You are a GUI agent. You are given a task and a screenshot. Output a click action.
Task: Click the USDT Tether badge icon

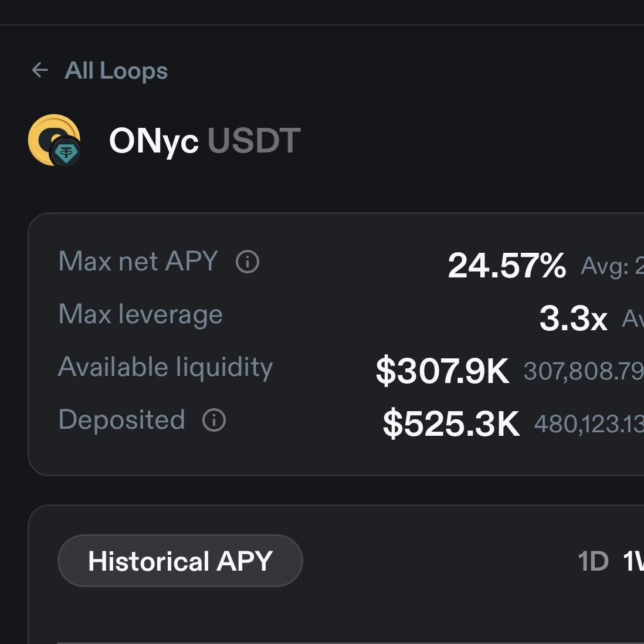point(66,154)
